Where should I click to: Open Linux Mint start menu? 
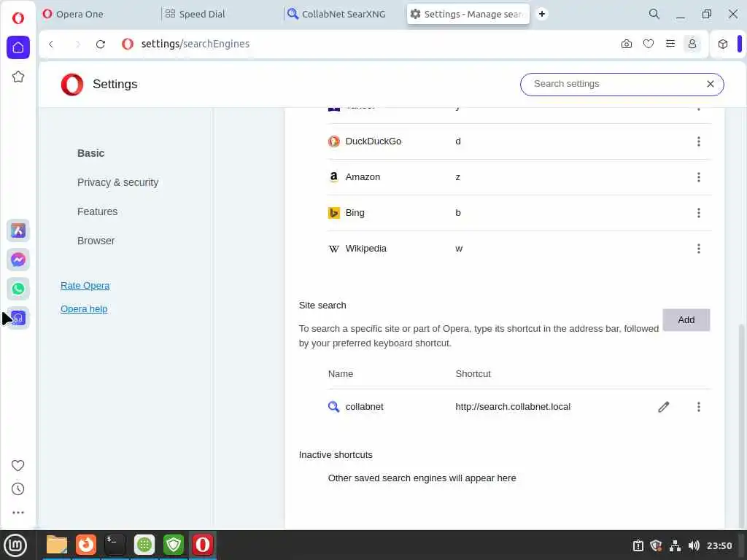tap(15, 545)
